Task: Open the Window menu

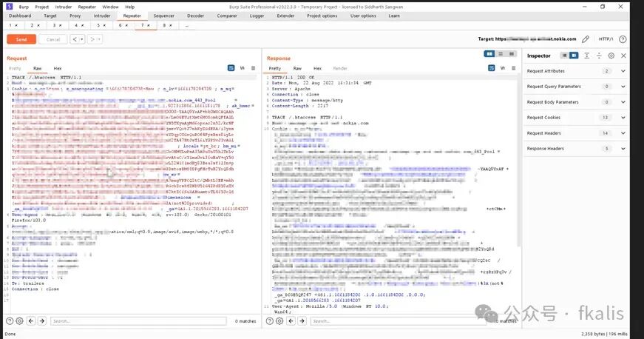Action: coord(110,7)
